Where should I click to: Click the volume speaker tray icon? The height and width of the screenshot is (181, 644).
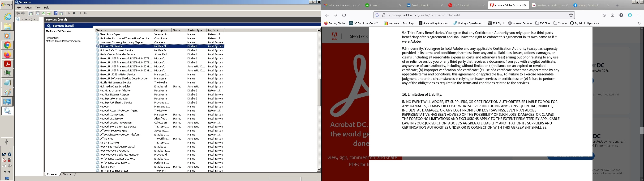(10, 166)
